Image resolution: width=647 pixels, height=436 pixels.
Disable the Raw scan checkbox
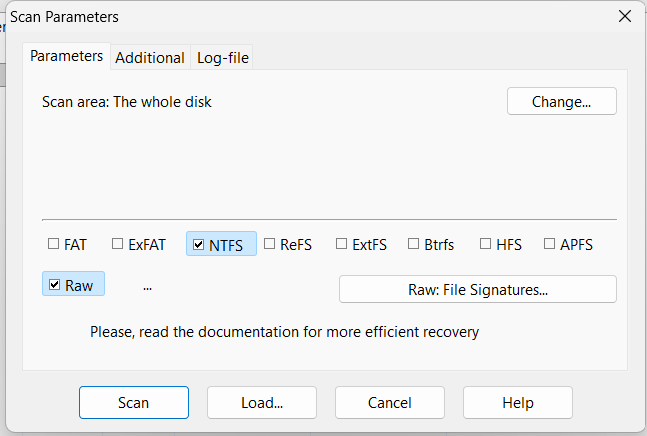click(x=55, y=285)
